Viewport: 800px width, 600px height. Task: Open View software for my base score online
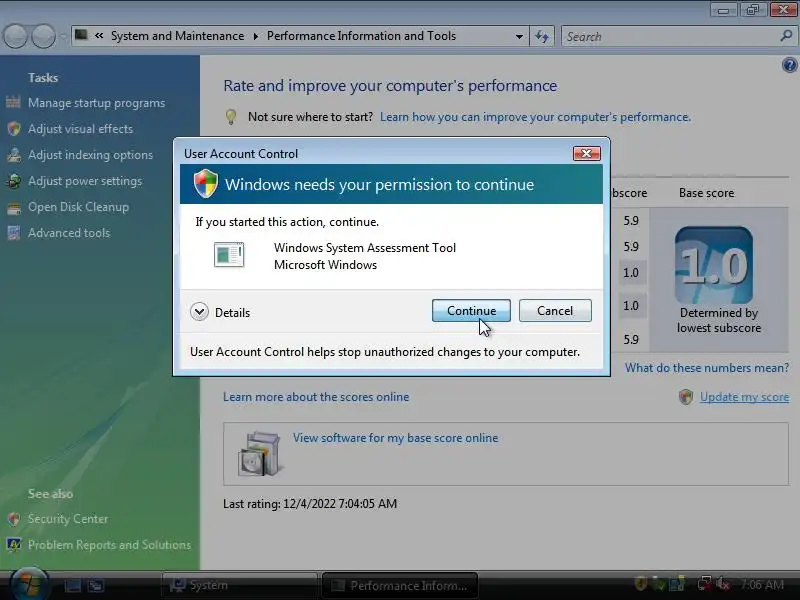pyautogui.click(x=395, y=438)
